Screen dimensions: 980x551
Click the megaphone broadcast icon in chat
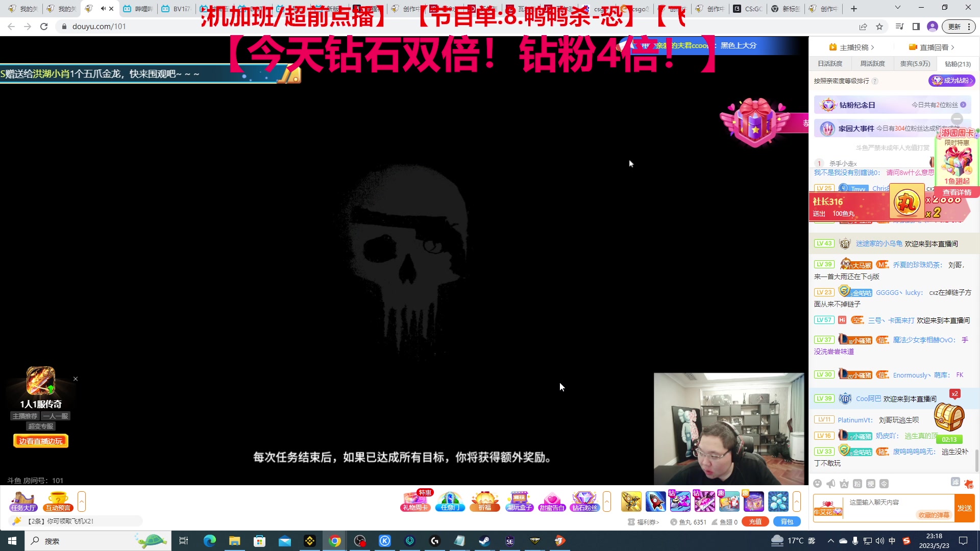click(831, 484)
